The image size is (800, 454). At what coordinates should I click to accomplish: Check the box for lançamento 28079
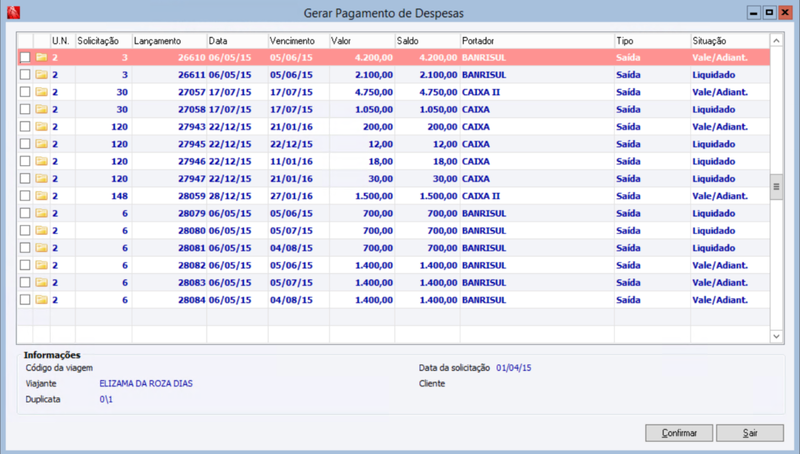(25, 213)
